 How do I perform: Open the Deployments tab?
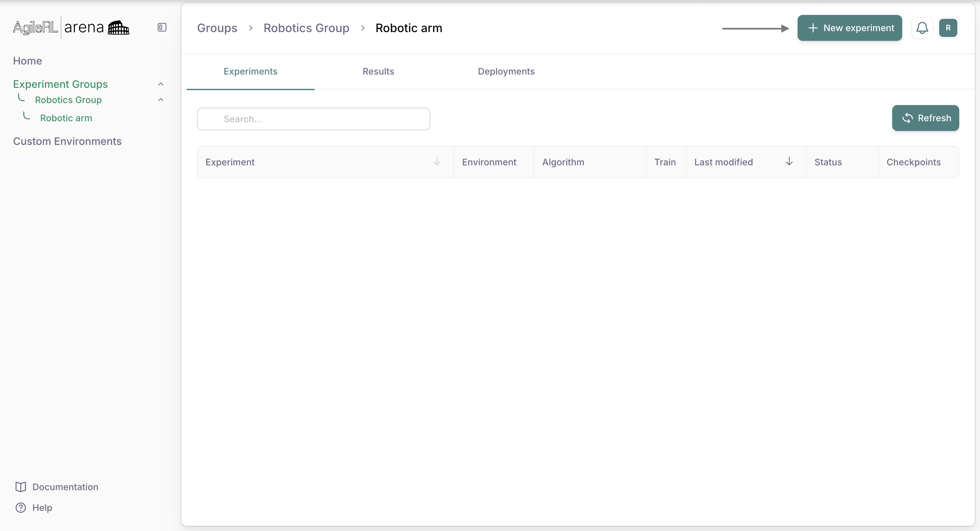(506, 72)
